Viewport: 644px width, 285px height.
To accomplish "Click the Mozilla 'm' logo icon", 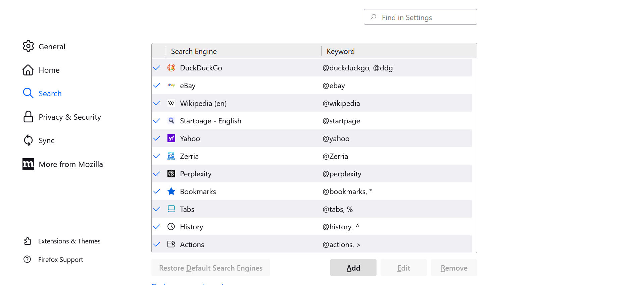I will (28, 164).
